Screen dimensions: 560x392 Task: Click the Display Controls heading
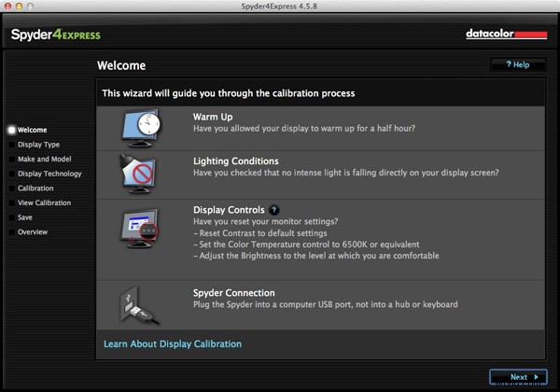229,210
